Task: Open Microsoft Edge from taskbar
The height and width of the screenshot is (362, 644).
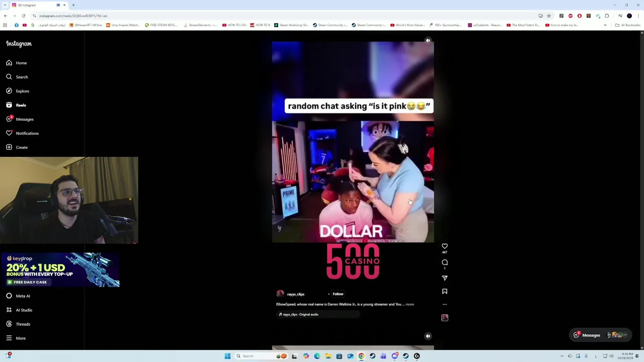Action: pyautogui.click(x=317, y=356)
